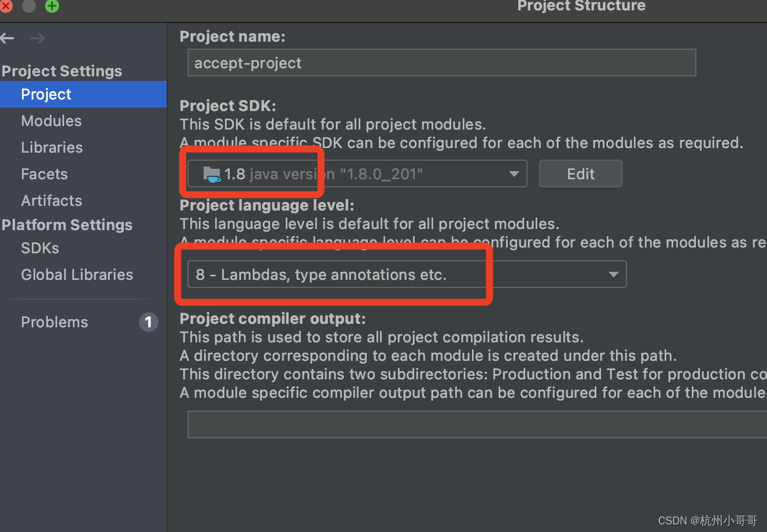
Task: Open the Facets settings page
Action: coord(45,174)
